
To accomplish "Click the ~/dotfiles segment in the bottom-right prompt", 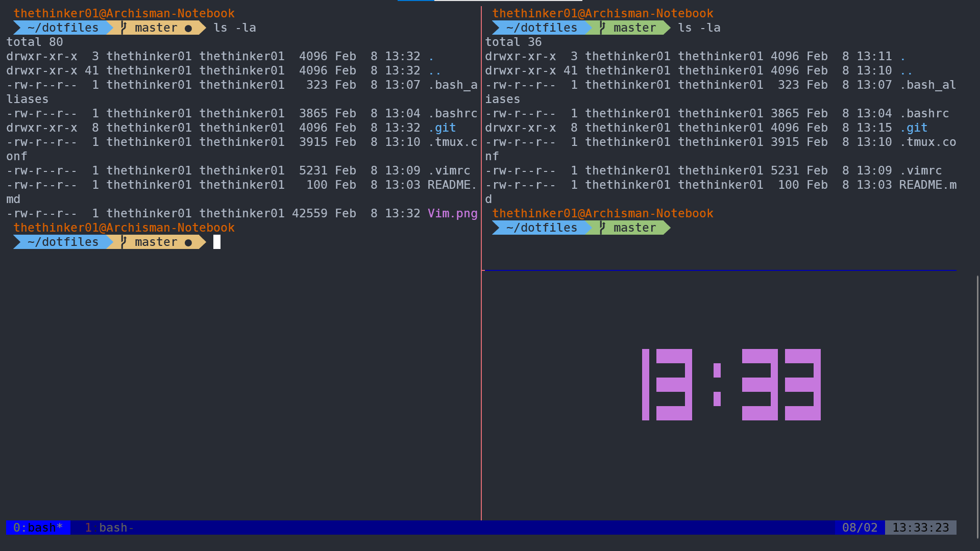I will point(542,228).
